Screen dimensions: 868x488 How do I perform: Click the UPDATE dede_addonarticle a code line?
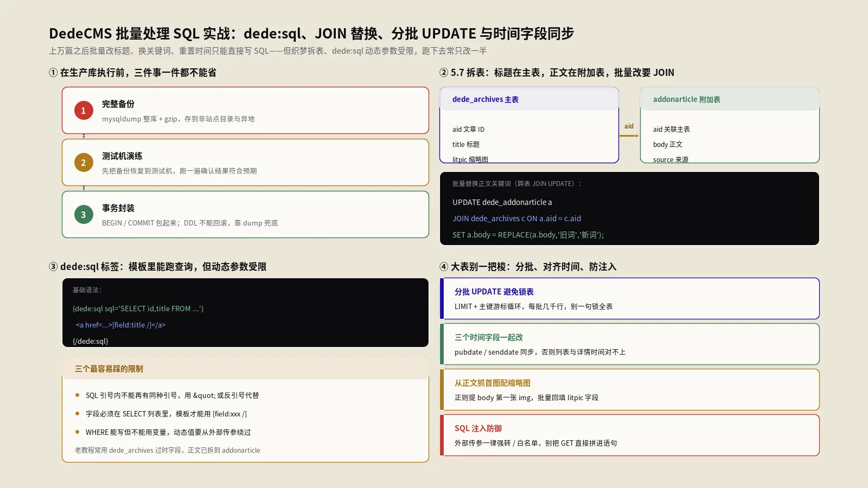[502, 202]
